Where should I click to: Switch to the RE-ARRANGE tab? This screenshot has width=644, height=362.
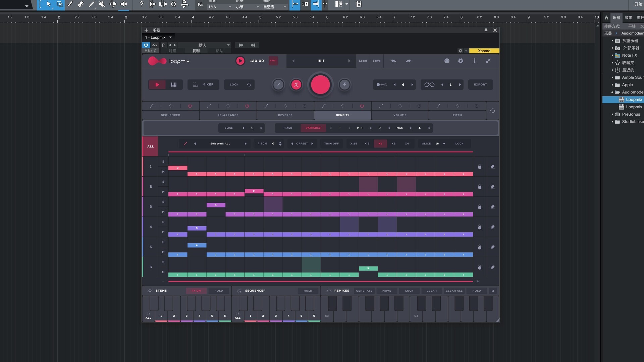click(228, 115)
